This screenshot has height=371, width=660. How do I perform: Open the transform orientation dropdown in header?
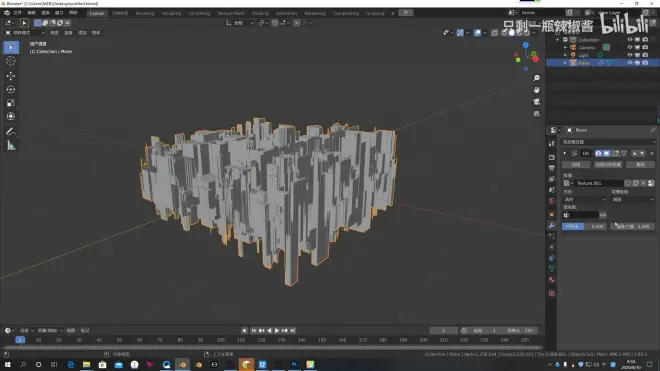pos(240,23)
